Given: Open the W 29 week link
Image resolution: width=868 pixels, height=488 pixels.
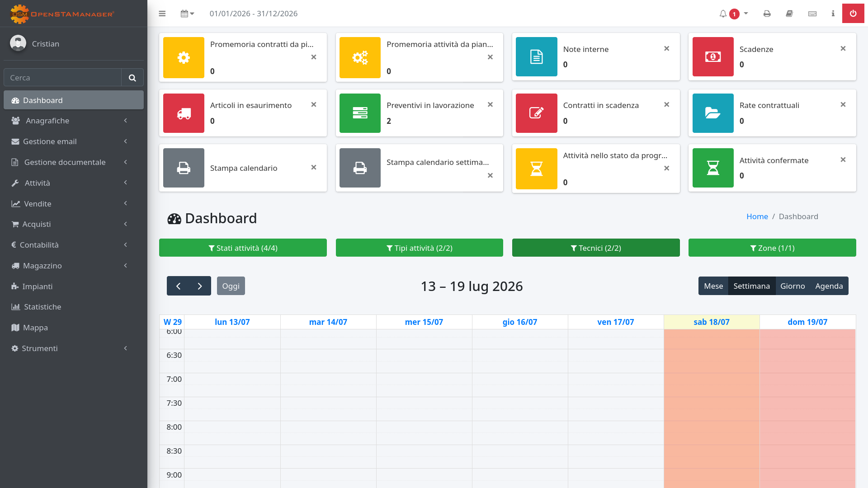Looking at the screenshot, I should [x=173, y=322].
